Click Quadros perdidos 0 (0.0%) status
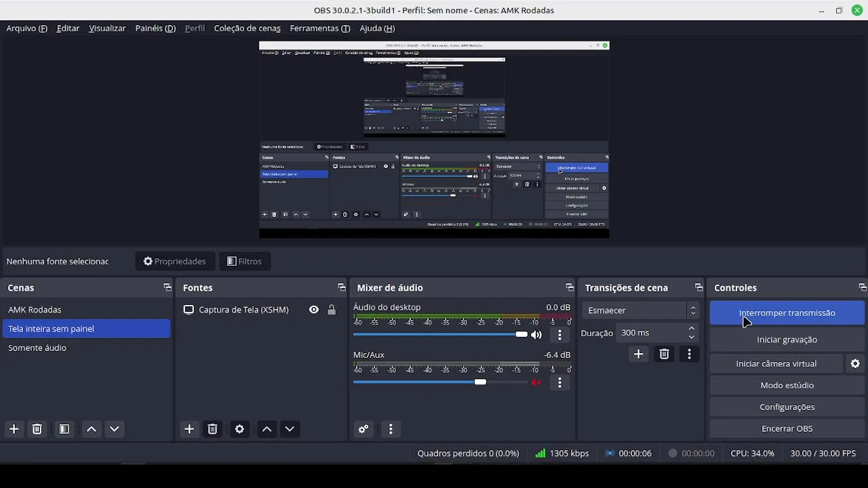 coord(468,453)
